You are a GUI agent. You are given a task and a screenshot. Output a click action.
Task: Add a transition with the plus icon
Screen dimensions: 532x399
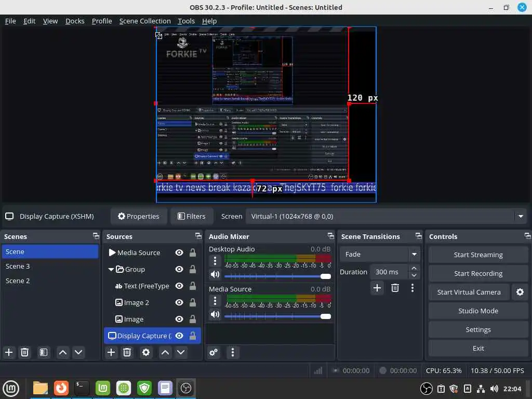[x=377, y=288]
